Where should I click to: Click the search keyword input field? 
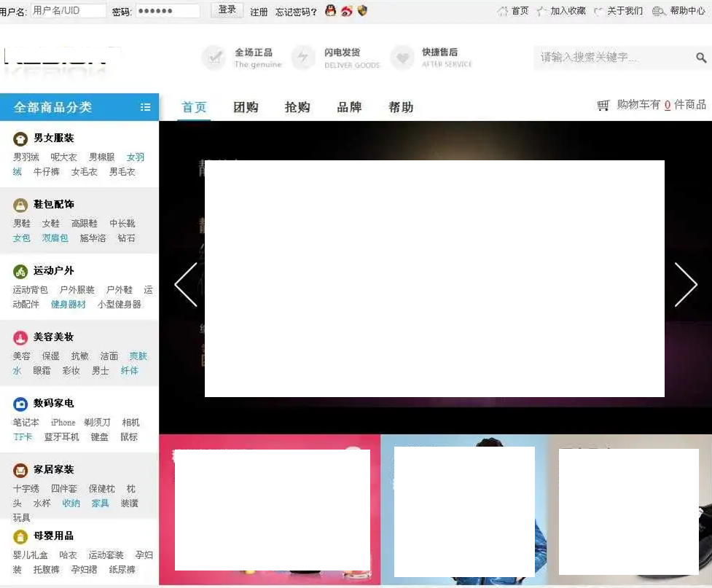point(612,57)
